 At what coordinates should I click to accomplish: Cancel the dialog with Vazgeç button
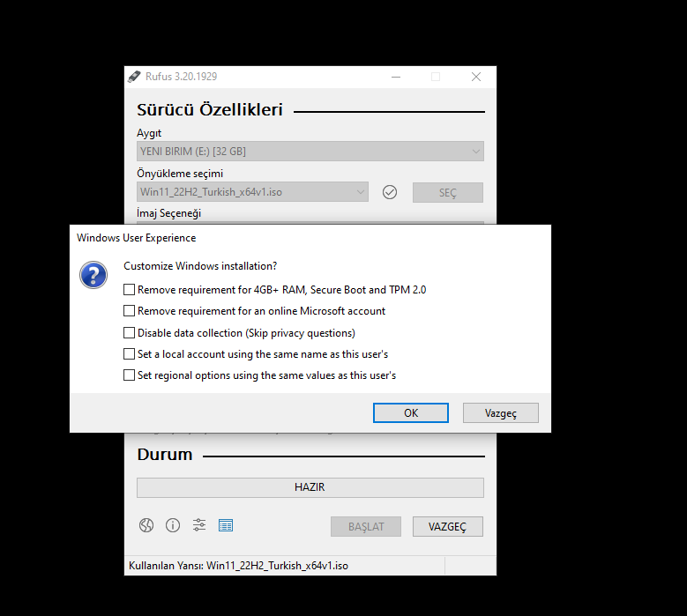click(500, 412)
